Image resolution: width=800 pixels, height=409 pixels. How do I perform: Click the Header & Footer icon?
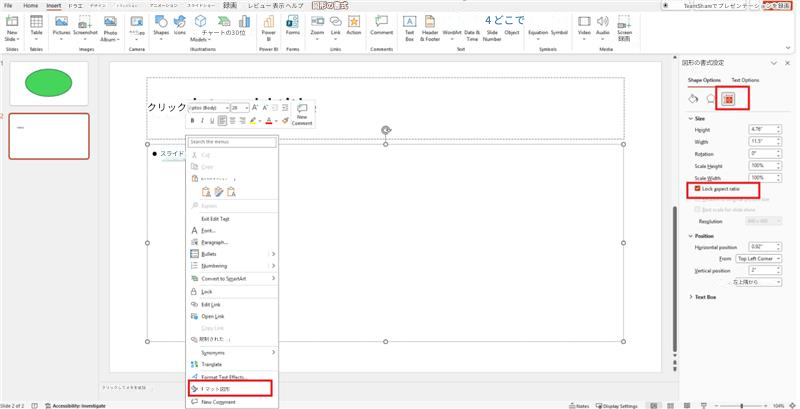click(430, 21)
